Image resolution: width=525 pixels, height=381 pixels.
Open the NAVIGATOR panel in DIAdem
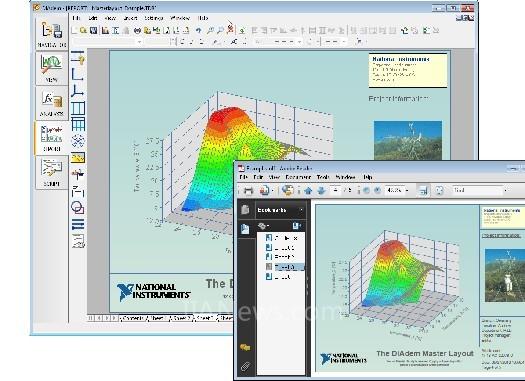pyautogui.click(x=52, y=34)
